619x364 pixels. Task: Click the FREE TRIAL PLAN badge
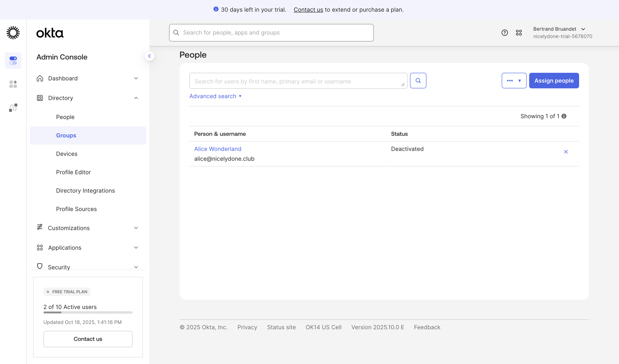[67, 292]
